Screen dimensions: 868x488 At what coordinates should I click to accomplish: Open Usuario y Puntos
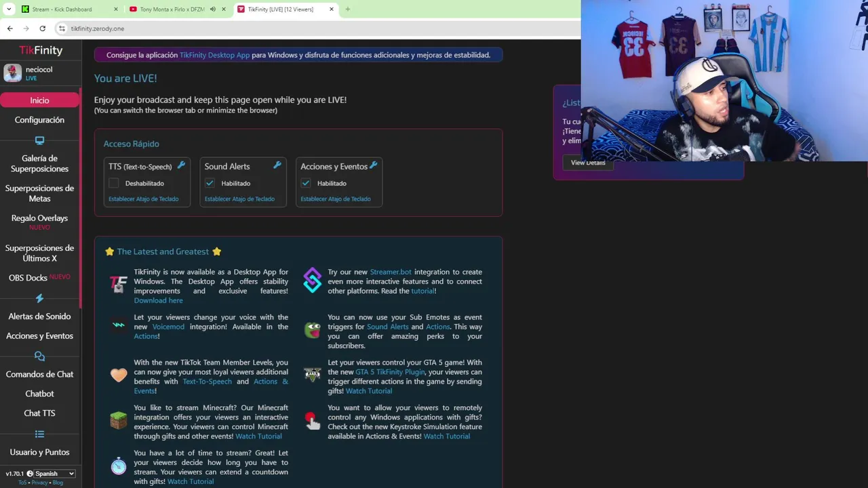[x=39, y=452]
